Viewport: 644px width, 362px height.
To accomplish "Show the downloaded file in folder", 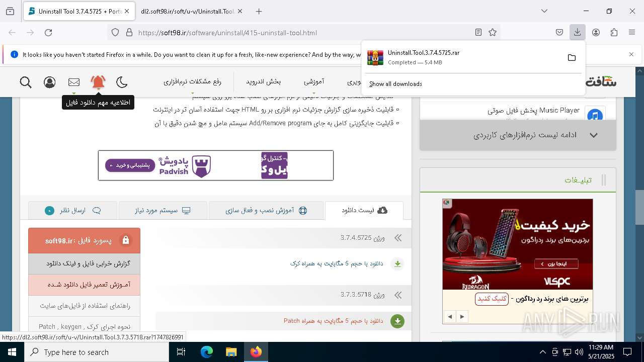I will tap(572, 58).
